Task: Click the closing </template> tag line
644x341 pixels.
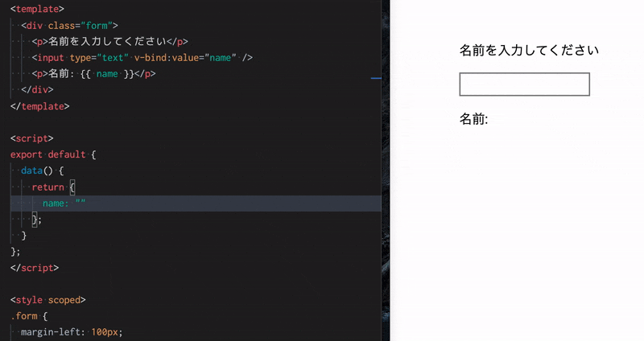Action: point(39,106)
